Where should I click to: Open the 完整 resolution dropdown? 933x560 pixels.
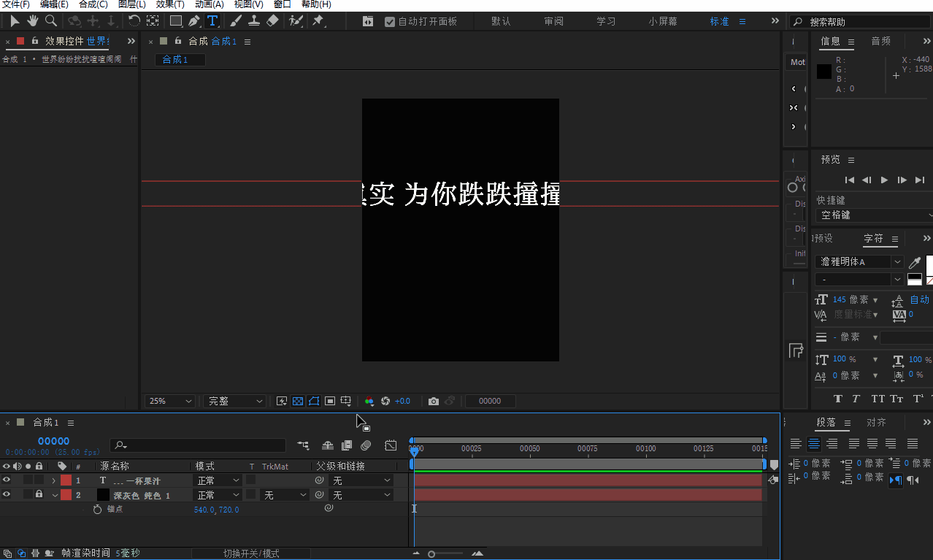pos(234,402)
